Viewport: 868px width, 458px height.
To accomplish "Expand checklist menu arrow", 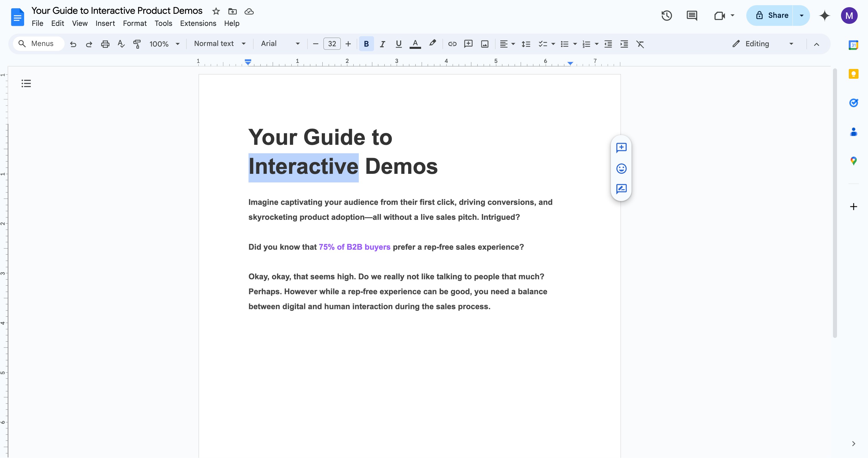I will pyautogui.click(x=553, y=44).
